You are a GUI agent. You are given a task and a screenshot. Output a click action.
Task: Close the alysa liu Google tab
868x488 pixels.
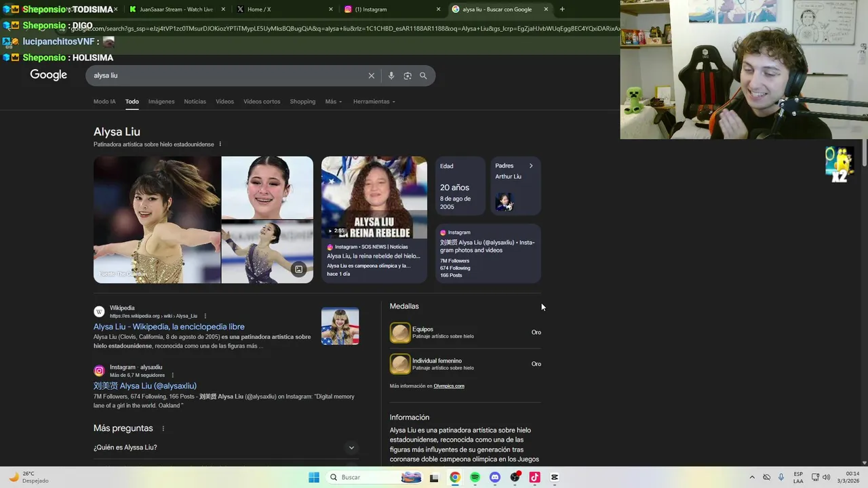coord(545,9)
